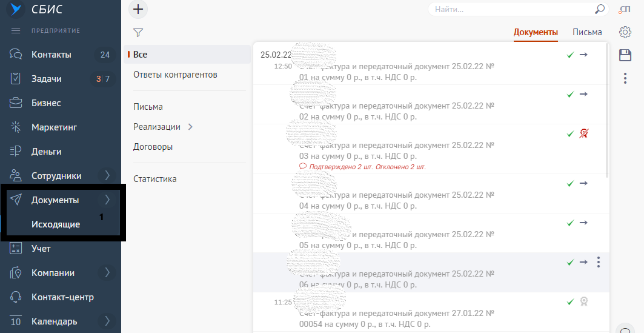The height and width of the screenshot is (333, 644).
Task: Click the search magnifier icon
Action: coord(600,9)
